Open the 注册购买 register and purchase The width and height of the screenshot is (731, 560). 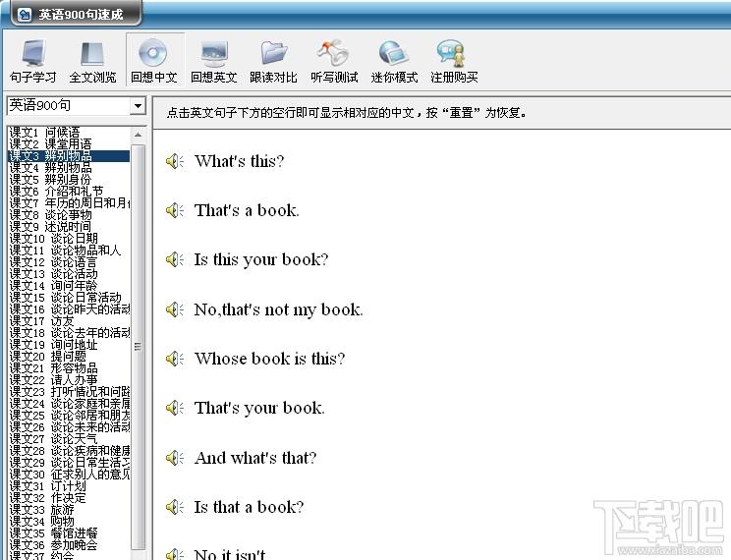(454, 61)
